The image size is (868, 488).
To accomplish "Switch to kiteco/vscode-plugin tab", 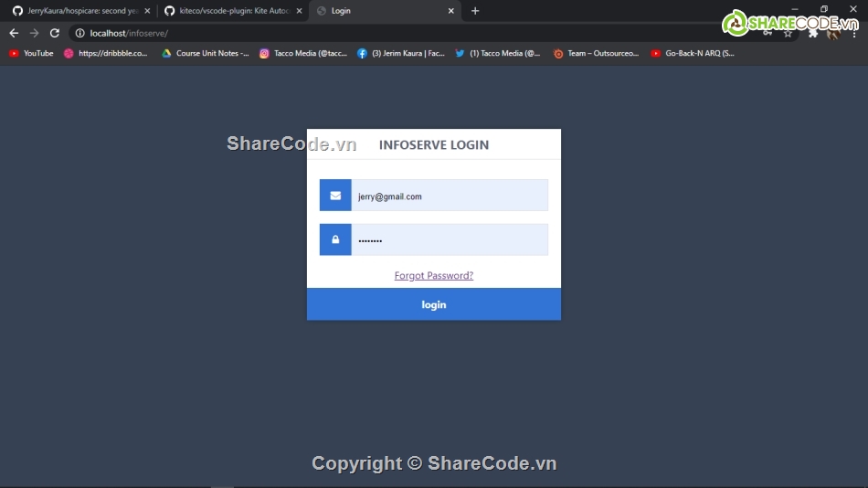I will [x=233, y=11].
